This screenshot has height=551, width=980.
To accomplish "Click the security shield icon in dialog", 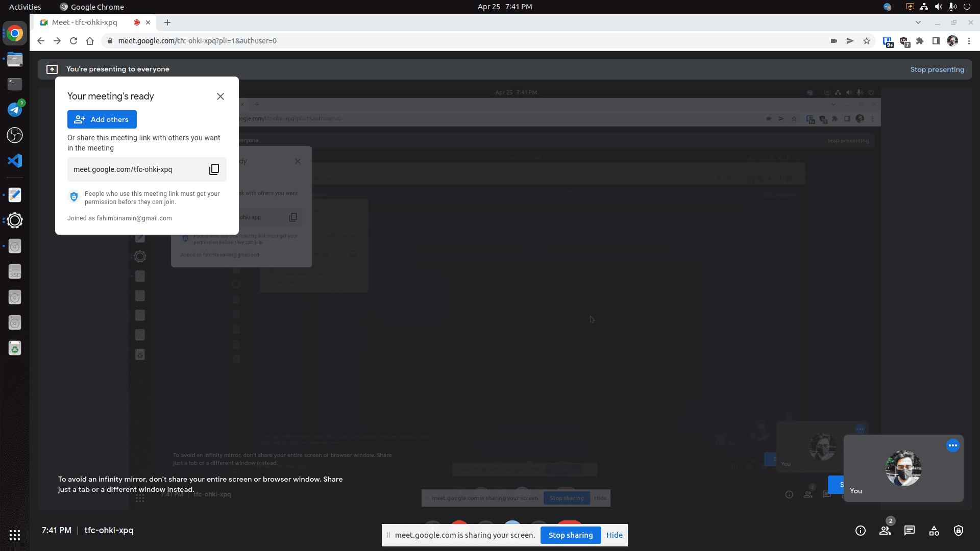I will [x=74, y=197].
